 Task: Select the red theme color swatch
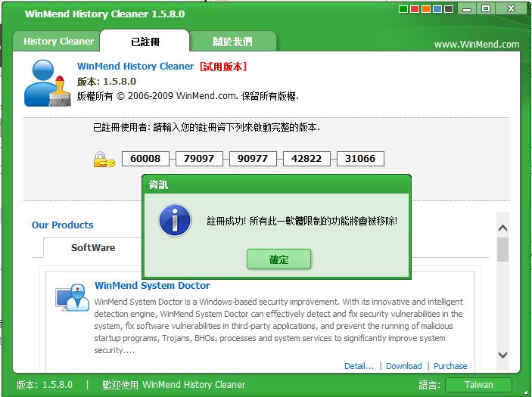pyautogui.click(x=415, y=10)
